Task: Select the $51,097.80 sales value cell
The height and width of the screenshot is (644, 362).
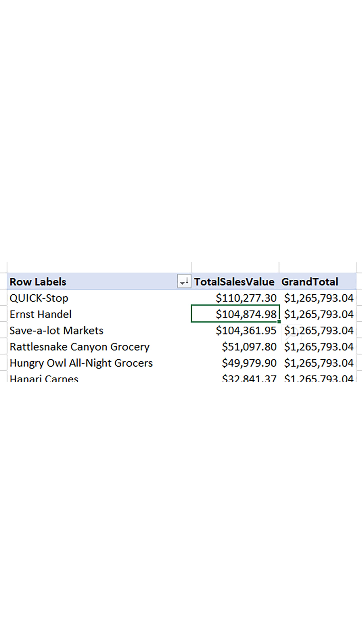Action: click(x=249, y=347)
